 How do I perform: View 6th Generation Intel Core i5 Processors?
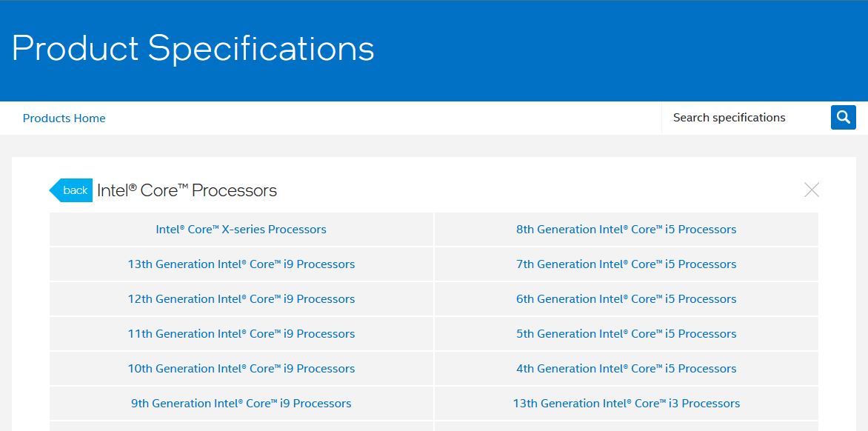point(627,298)
